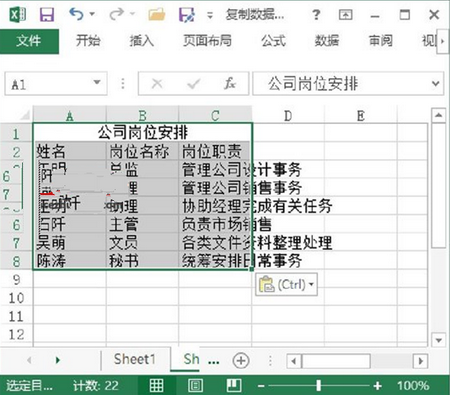The height and width of the screenshot is (395, 450).
Task: Cancel entry in formula bar
Action: [x=157, y=83]
